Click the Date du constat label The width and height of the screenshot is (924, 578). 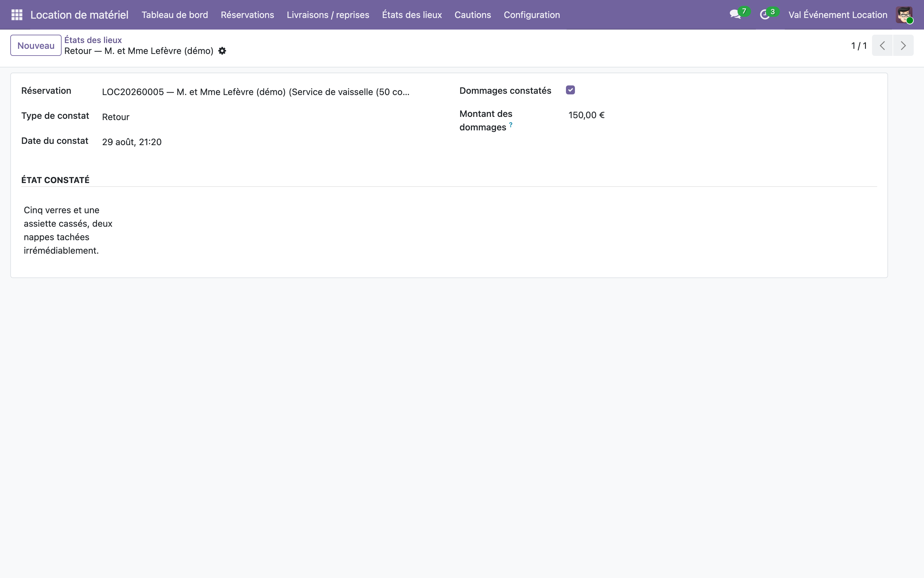[x=55, y=141]
